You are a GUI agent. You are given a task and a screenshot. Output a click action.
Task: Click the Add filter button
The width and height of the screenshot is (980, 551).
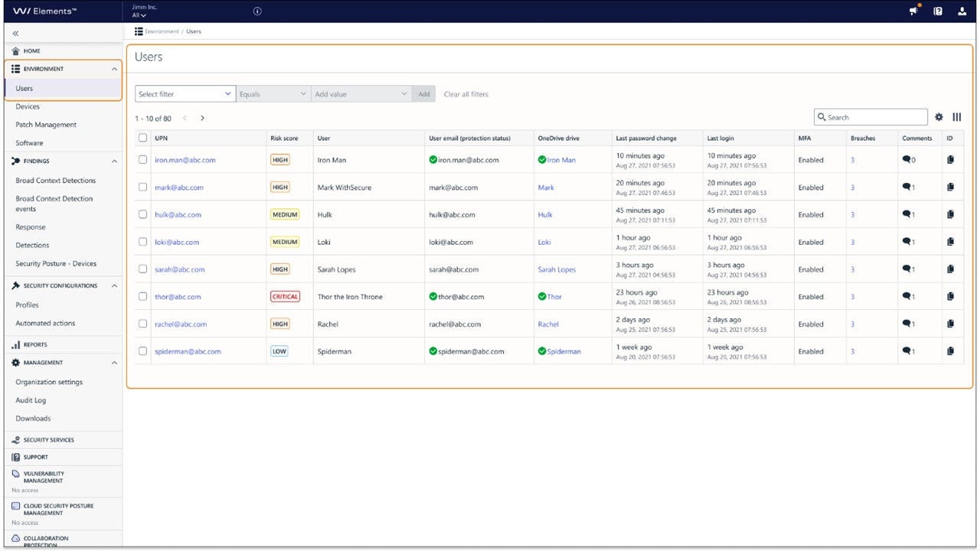pos(424,94)
